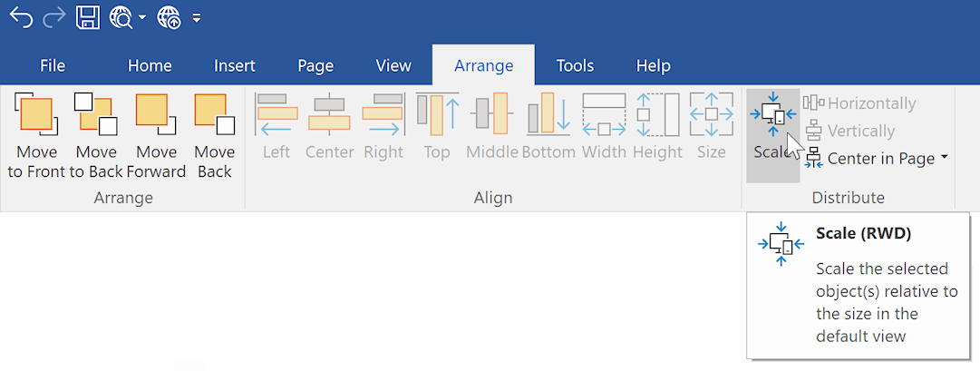Click the Move Forward icon
980x371 pixels.
click(x=156, y=115)
